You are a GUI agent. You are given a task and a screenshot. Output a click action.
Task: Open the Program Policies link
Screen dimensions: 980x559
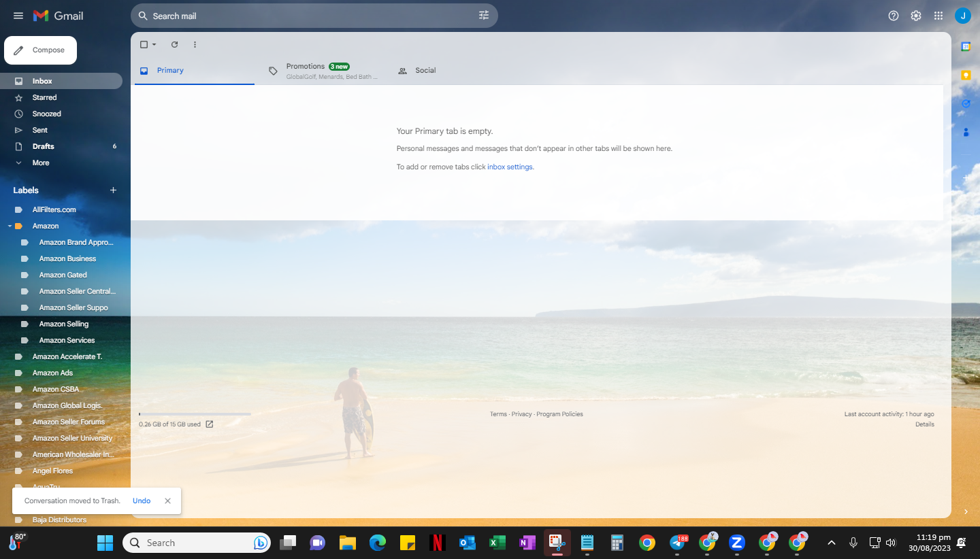pos(559,414)
